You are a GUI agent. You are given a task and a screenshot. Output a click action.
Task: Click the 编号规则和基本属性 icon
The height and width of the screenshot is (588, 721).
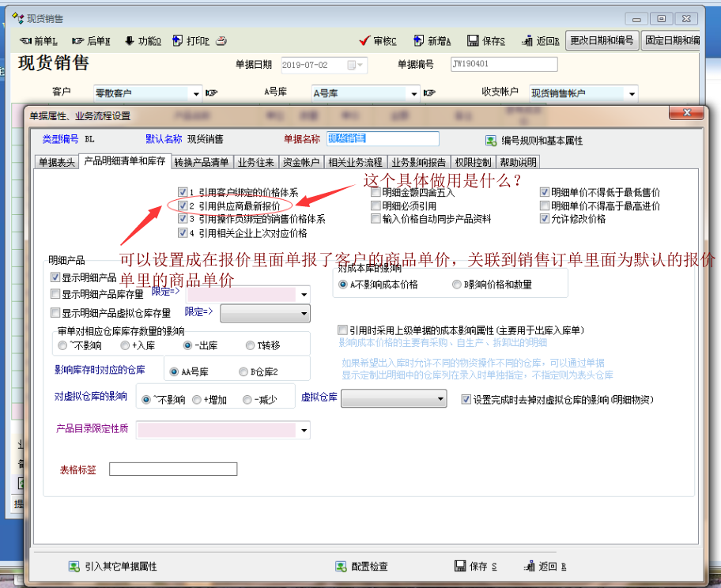490,140
